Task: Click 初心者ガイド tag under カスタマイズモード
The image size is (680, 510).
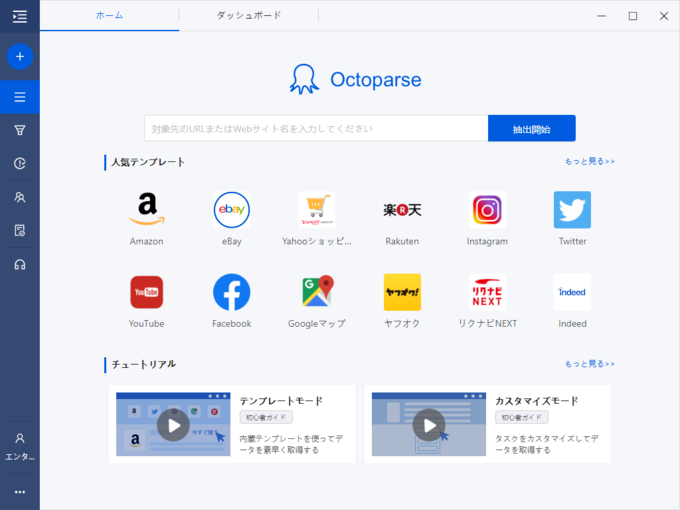Action: pyautogui.click(x=522, y=418)
